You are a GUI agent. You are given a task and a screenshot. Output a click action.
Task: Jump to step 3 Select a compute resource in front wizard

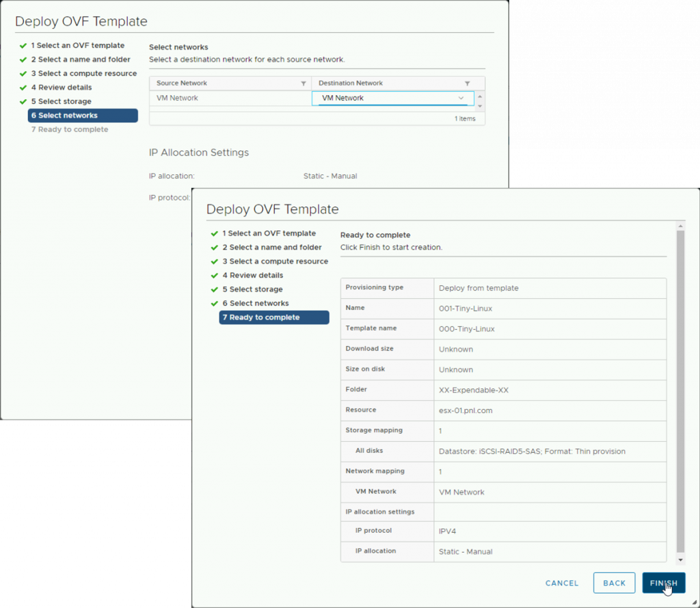(275, 261)
